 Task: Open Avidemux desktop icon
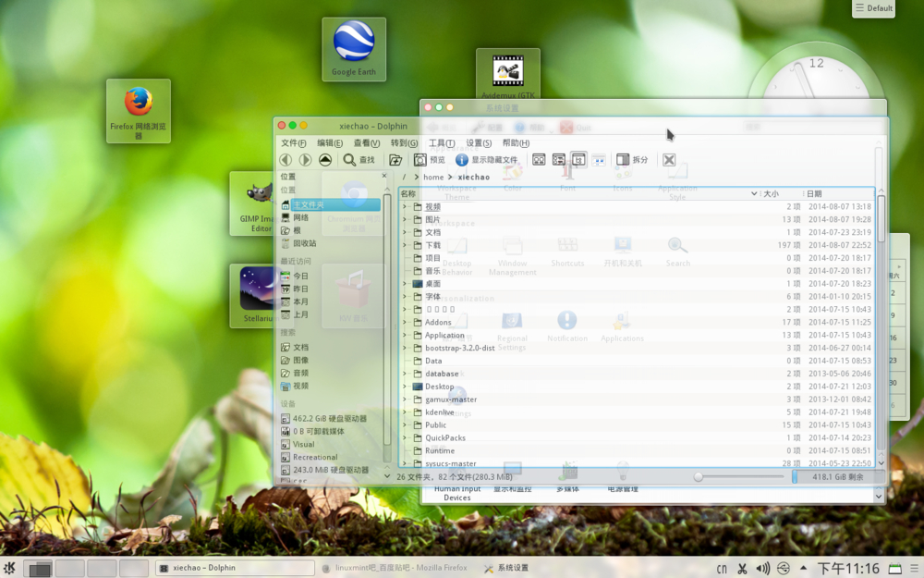[x=508, y=74]
